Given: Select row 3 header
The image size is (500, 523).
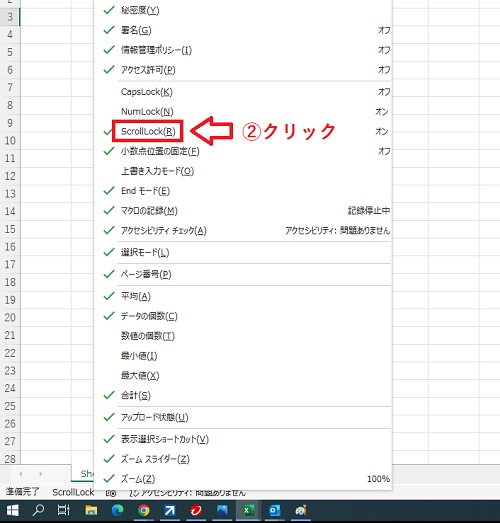Looking at the screenshot, I should click(10, 17).
